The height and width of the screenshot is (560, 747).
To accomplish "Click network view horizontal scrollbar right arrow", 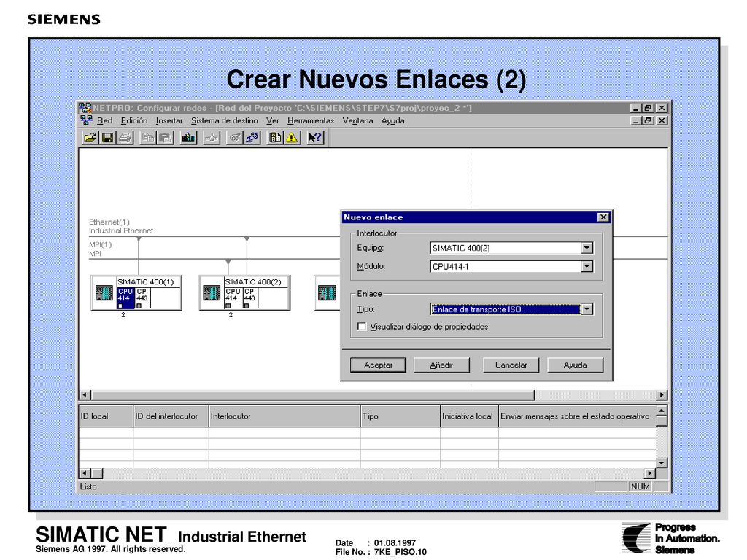I will [661, 394].
